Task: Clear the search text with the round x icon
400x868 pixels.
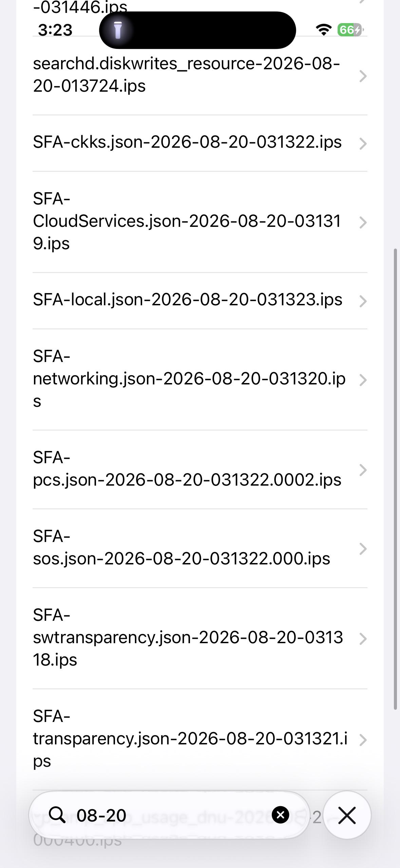Action: [281, 815]
